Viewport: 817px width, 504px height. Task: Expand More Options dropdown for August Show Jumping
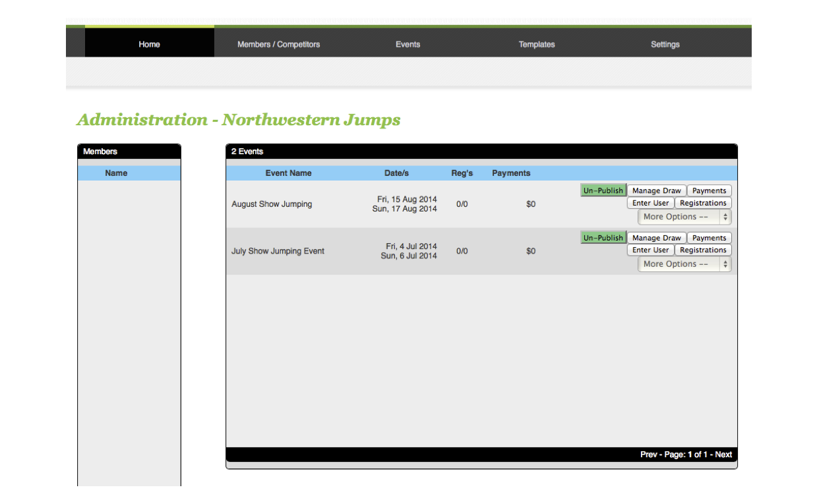684,217
